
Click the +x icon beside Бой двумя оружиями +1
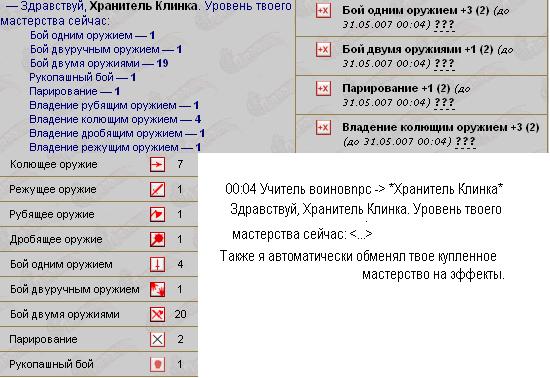pyautogui.click(x=323, y=49)
